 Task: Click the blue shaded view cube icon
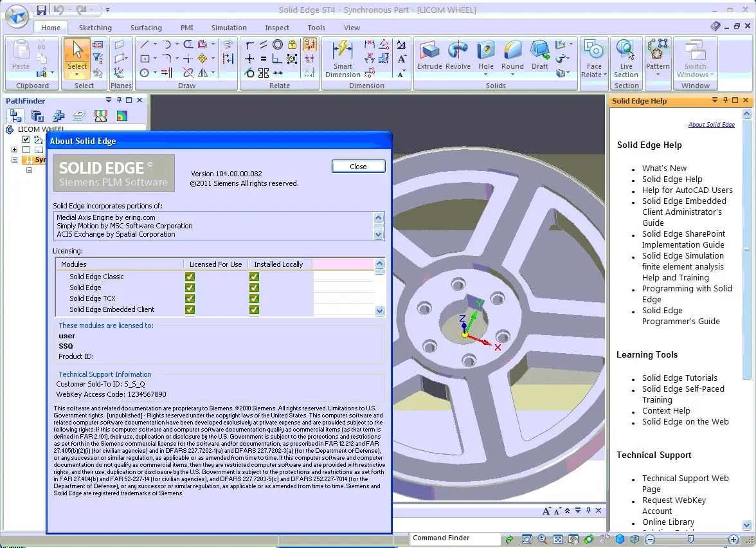click(x=620, y=539)
